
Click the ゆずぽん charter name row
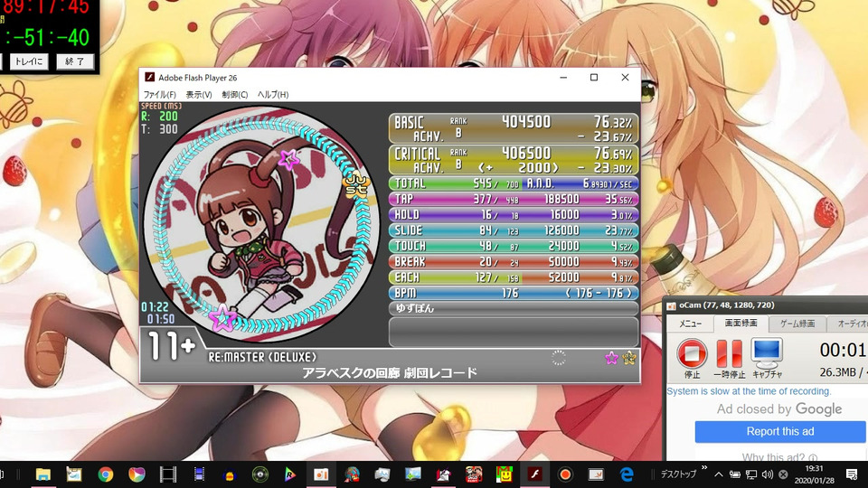[x=514, y=308]
